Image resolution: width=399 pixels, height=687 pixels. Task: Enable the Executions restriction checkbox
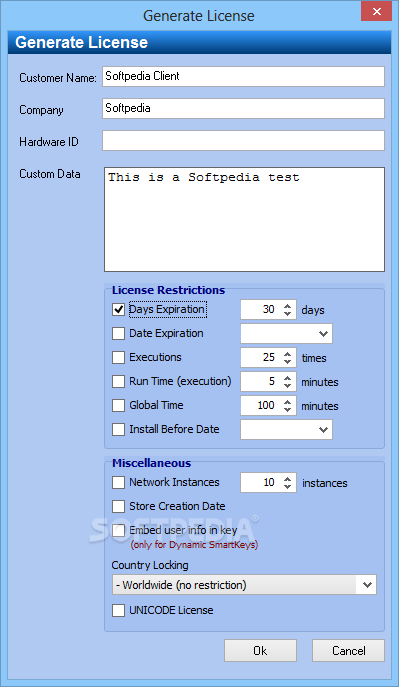(118, 358)
